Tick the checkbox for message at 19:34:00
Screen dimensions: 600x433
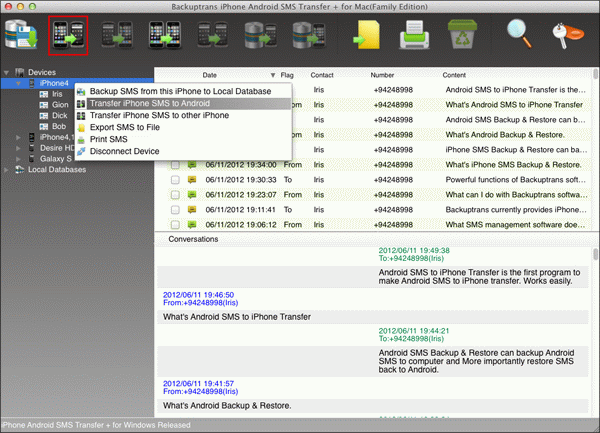point(175,165)
